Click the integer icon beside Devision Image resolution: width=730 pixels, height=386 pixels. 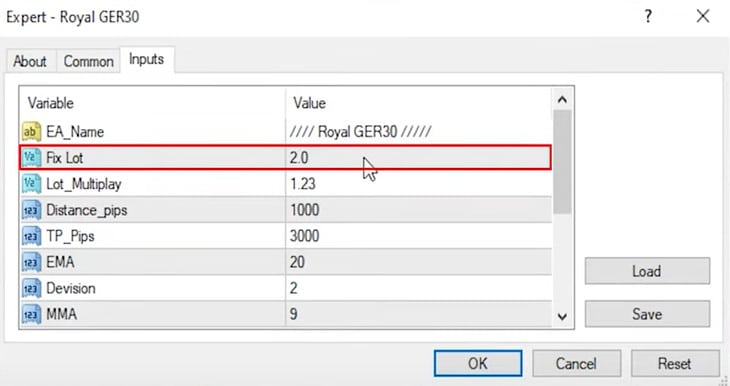[x=31, y=288]
